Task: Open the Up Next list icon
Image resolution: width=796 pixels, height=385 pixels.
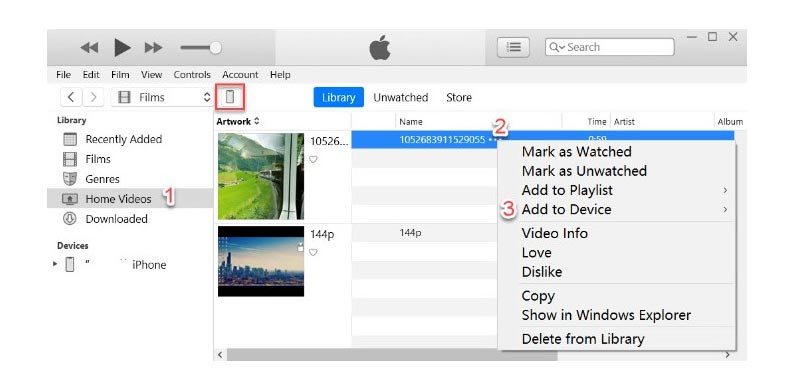Action: pos(513,47)
